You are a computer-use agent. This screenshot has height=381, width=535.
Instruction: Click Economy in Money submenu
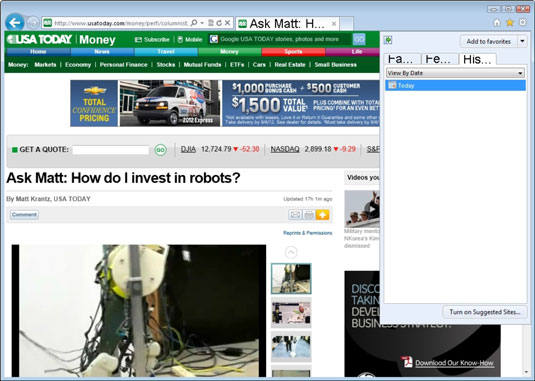point(78,65)
